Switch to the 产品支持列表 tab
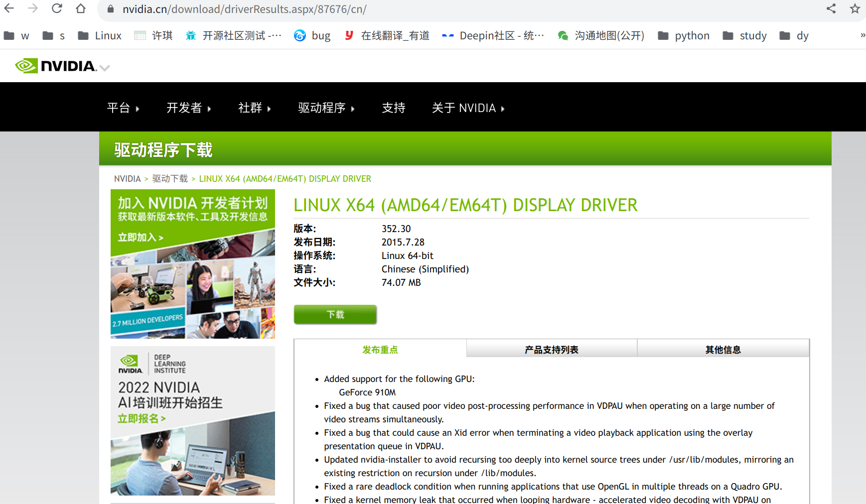The image size is (866, 504). click(552, 350)
